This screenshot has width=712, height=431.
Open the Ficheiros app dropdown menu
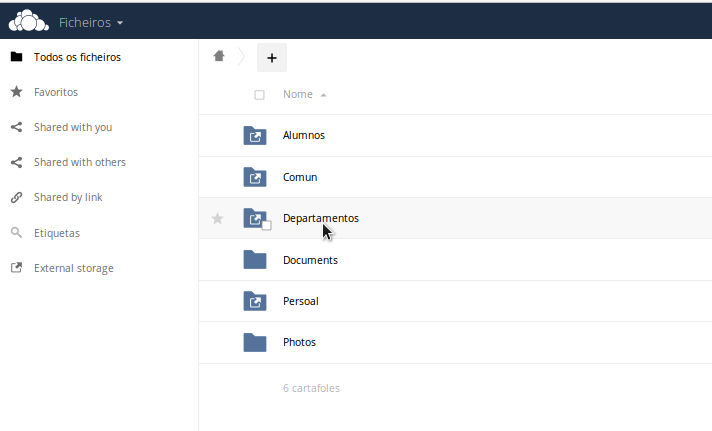point(91,22)
